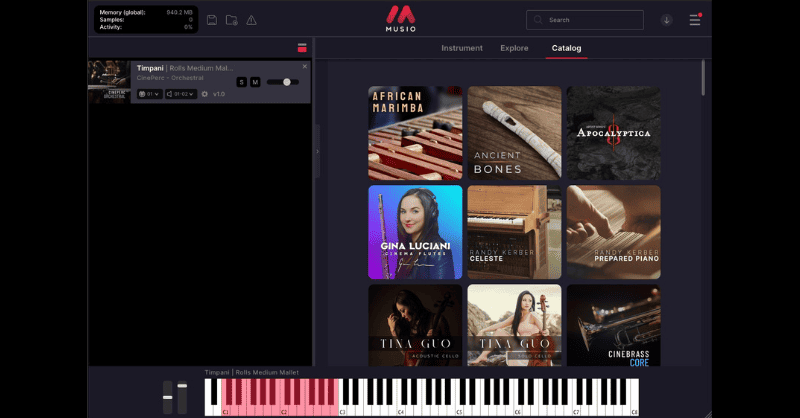Click the Search input field
The height and width of the screenshot is (418, 800).
click(585, 20)
